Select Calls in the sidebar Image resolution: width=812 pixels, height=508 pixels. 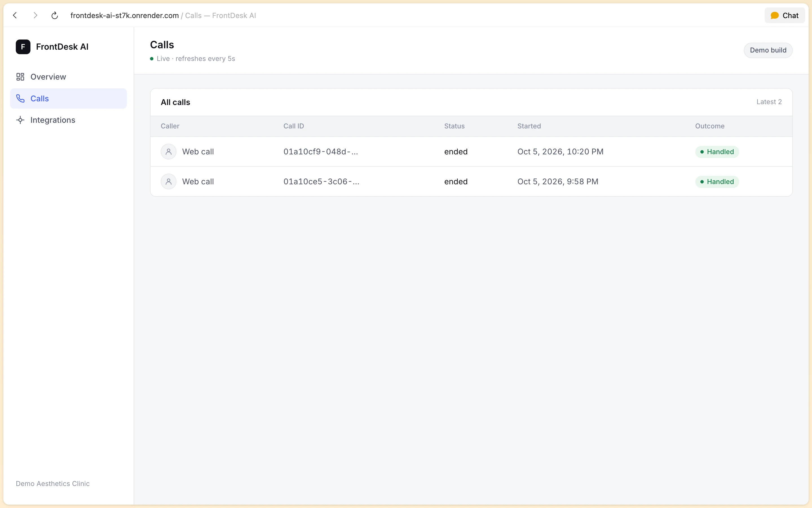point(69,98)
